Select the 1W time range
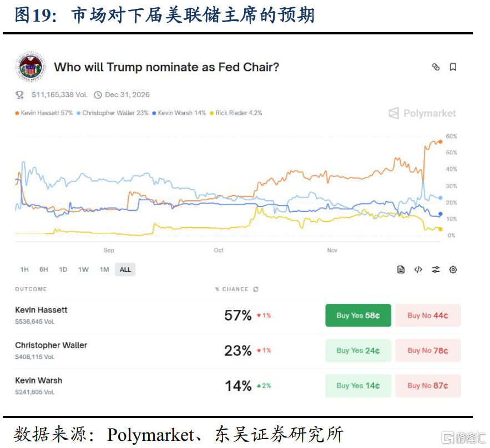This screenshot has width=490, height=448. pyautogui.click(x=83, y=269)
